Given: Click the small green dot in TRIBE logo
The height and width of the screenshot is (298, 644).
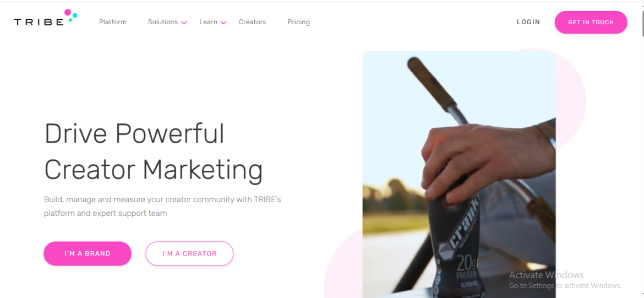Looking at the screenshot, I should [x=70, y=20].
